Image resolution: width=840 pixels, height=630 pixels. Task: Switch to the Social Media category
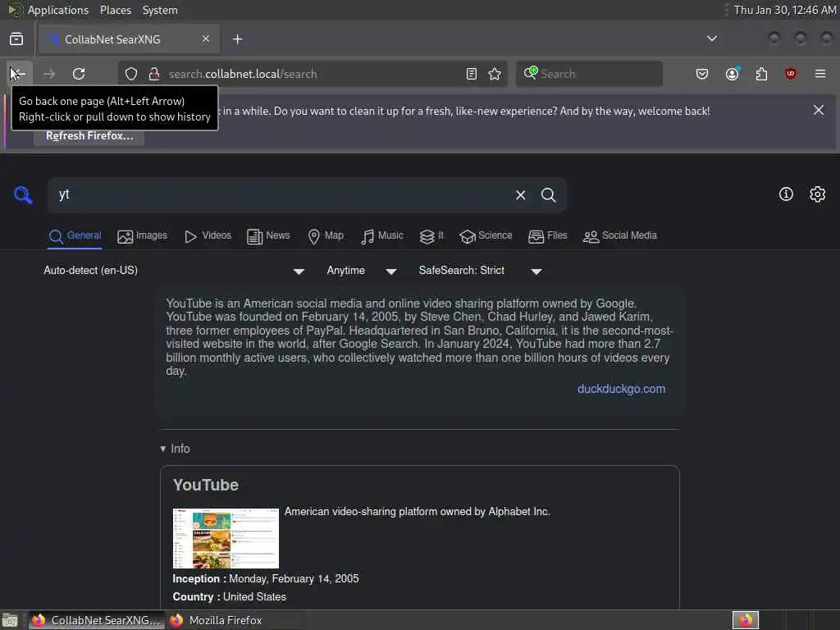click(x=620, y=235)
